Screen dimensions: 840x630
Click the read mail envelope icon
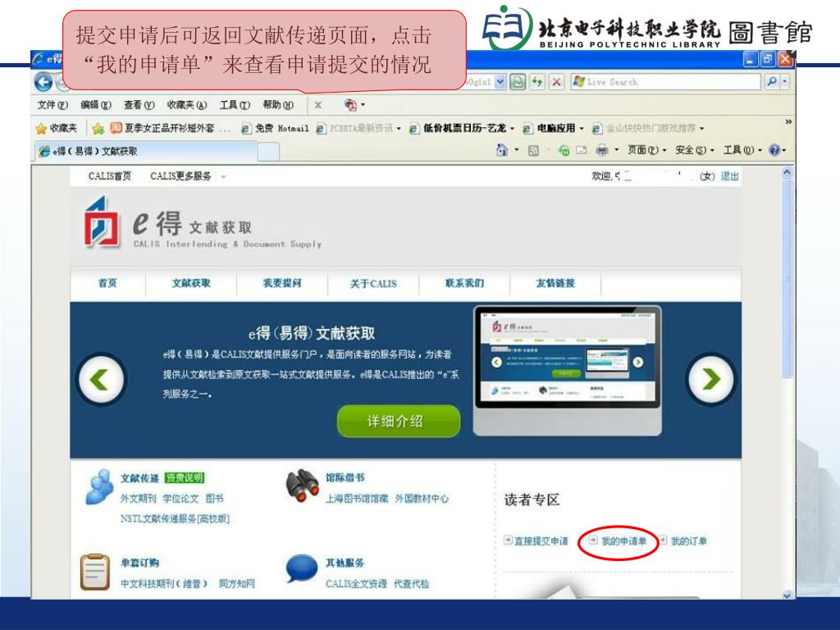pos(582,151)
